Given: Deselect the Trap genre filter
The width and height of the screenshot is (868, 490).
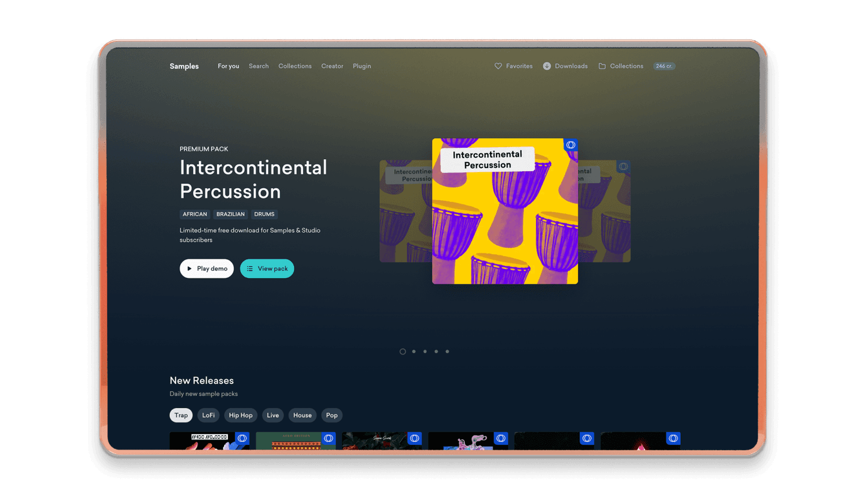Looking at the screenshot, I should point(181,415).
